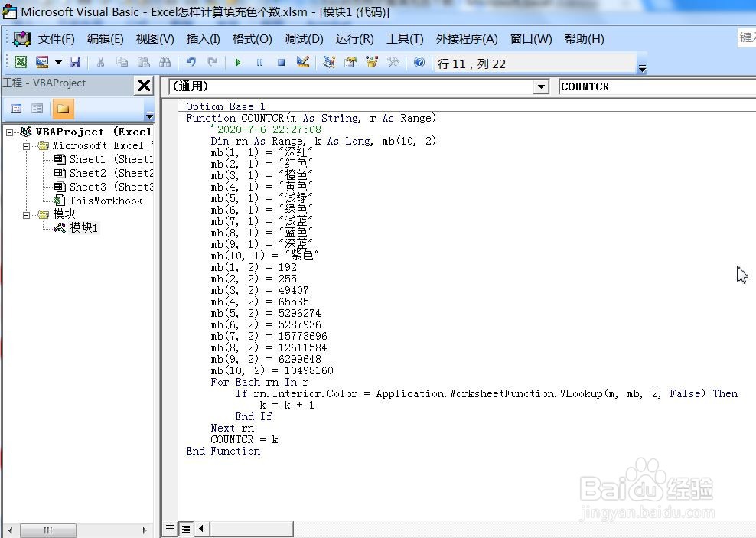Click the Paste clipboard icon

click(143, 62)
